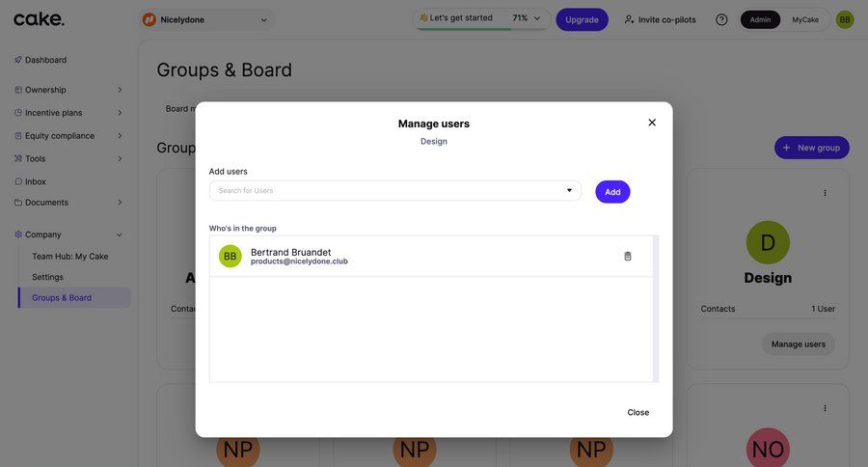Viewport: 868px width, 467px height.
Task: Switch to MyCake mode toggle
Action: [805, 19]
